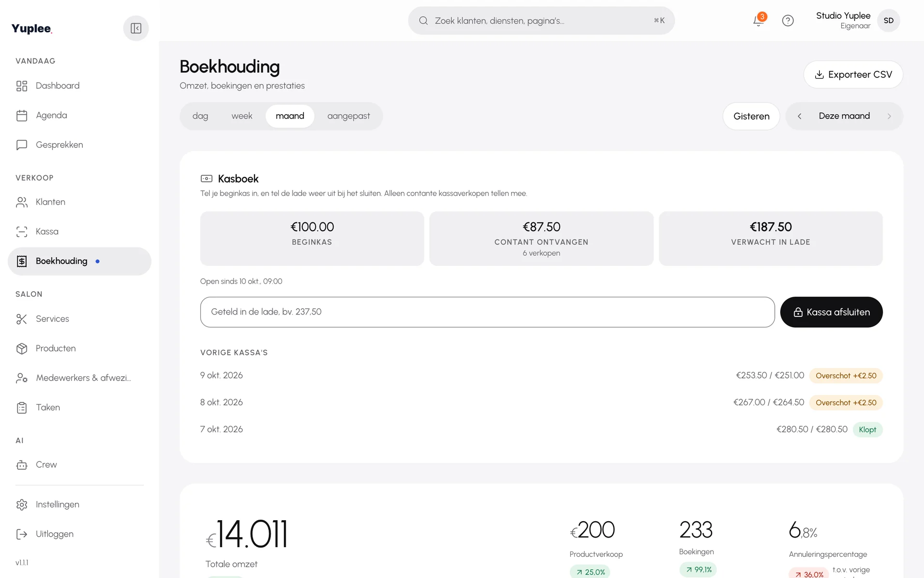The height and width of the screenshot is (578, 924).
Task: Click the Studio Yuplee account name
Action: pyautogui.click(x=843, y=15)
